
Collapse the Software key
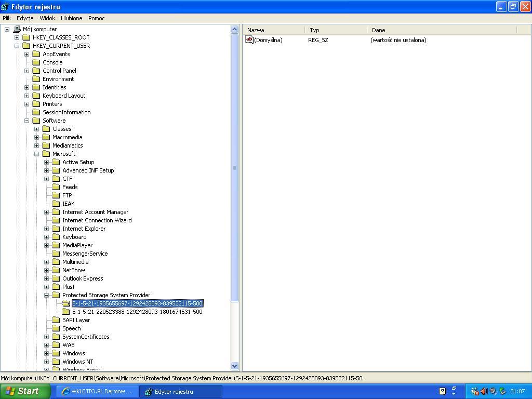(26, 121)
